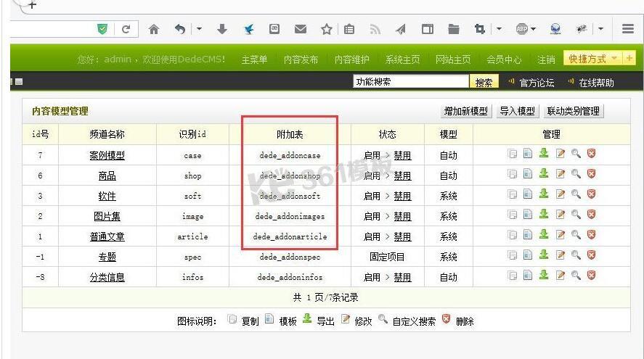The width and height of the screenshot is (644, 359).
Task: Open the 软件 channel link
Action: [107, 196]
